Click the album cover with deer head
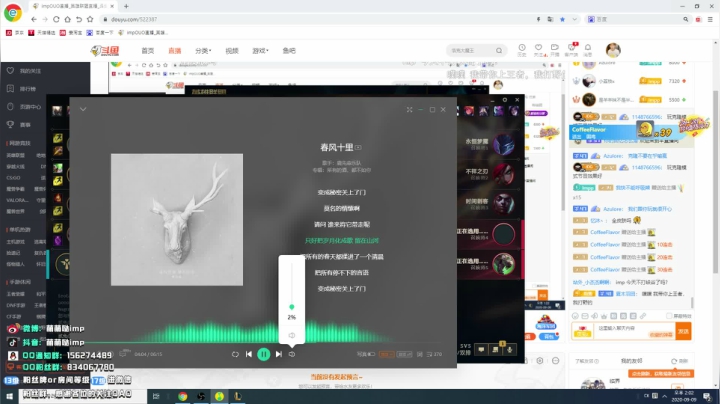 point(177,219)
